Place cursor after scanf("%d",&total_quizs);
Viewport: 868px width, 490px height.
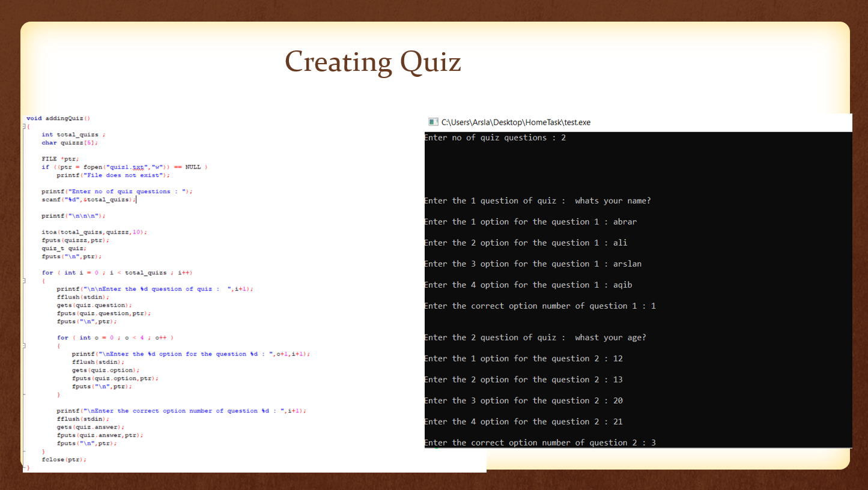click(137, 199)
